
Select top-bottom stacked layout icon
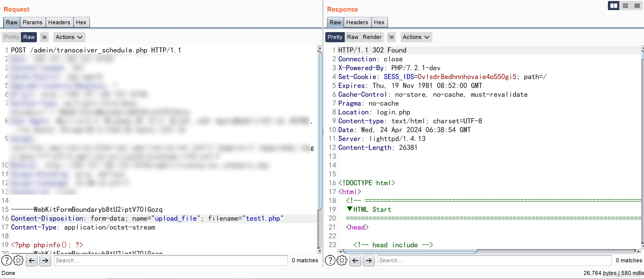625,6
